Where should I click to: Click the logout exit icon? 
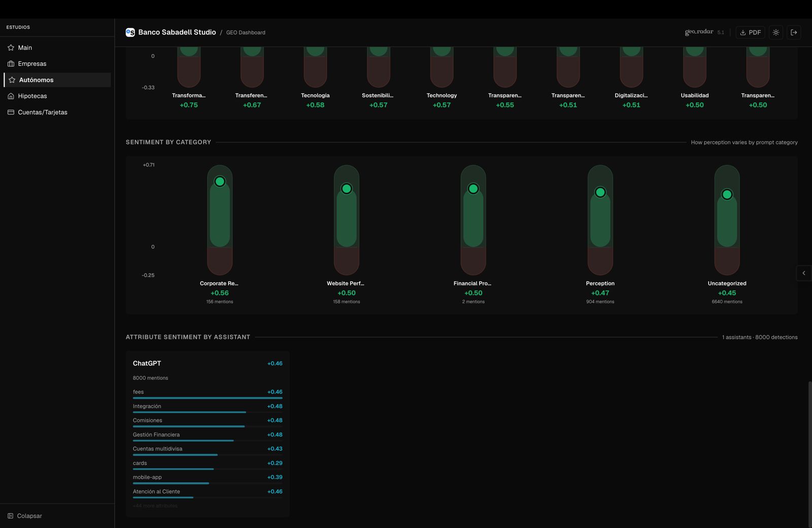tap(794, 32)
